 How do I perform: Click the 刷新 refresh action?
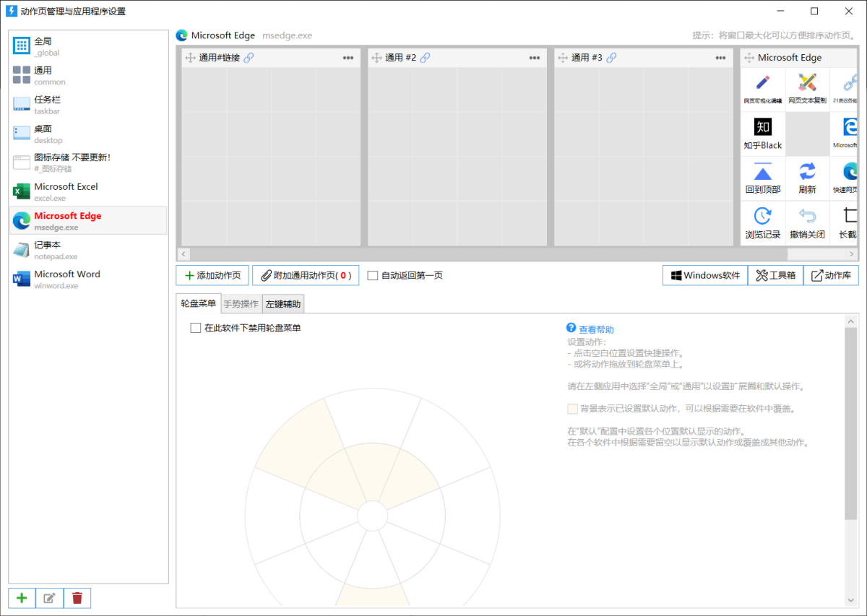point(807,178)
